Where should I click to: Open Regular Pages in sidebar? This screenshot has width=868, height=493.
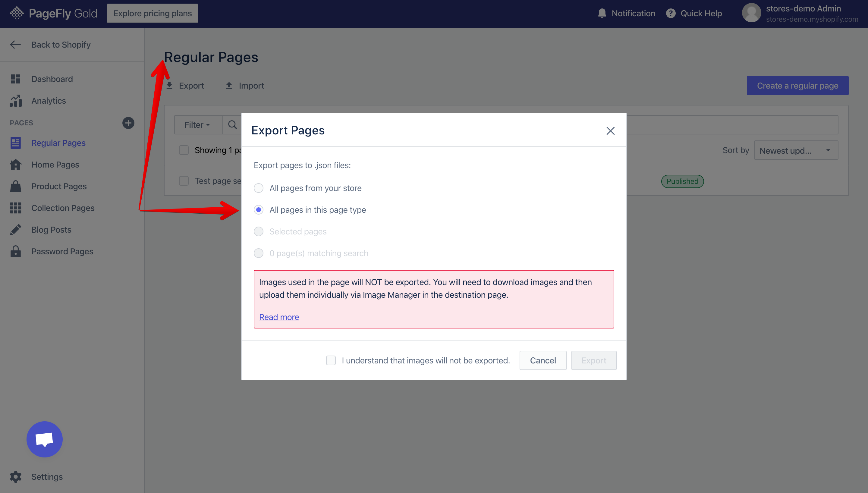(58, 143)
